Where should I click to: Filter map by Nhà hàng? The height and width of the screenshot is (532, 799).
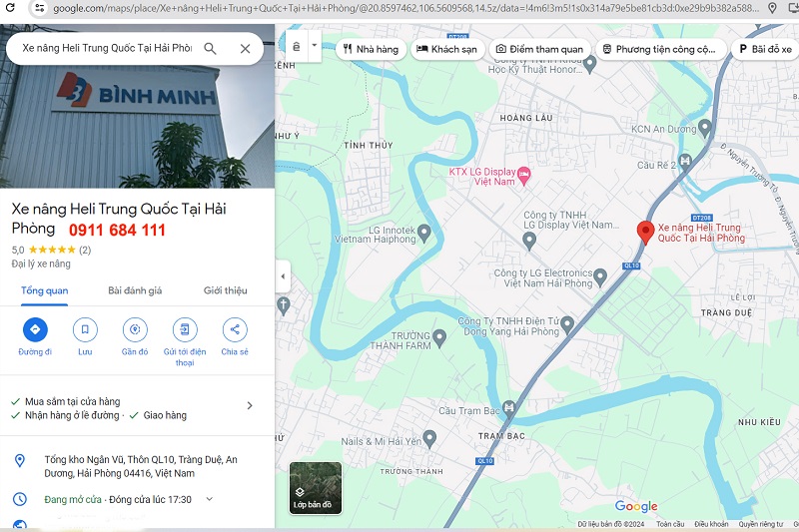pyautogui.click(x=370, y=49)
